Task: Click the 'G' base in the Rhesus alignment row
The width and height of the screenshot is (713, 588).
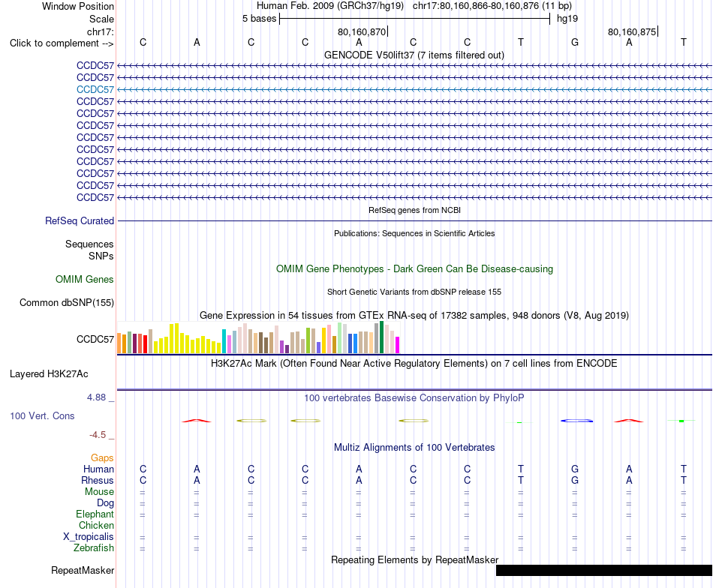Action: 575,480
